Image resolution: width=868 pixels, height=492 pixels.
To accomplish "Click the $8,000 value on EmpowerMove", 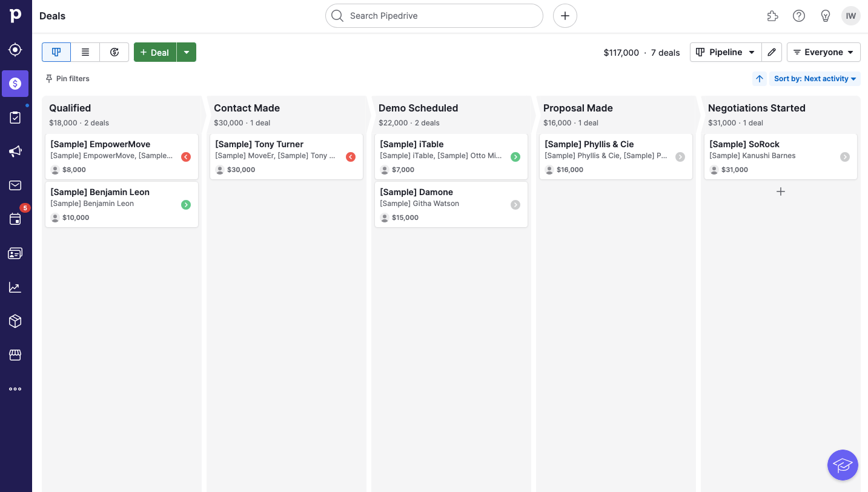I will tap(74, 170).
